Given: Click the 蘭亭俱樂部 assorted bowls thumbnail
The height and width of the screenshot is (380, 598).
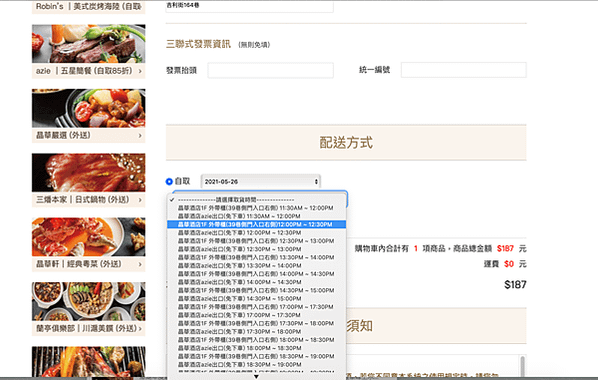Looking at the screenshot, I should point(88,301).
